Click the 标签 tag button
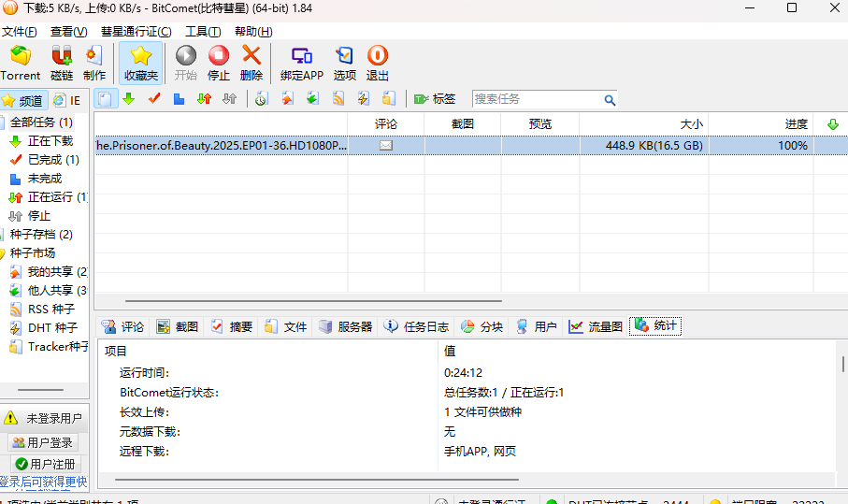848x504 pixels. [x=435, y=99]
